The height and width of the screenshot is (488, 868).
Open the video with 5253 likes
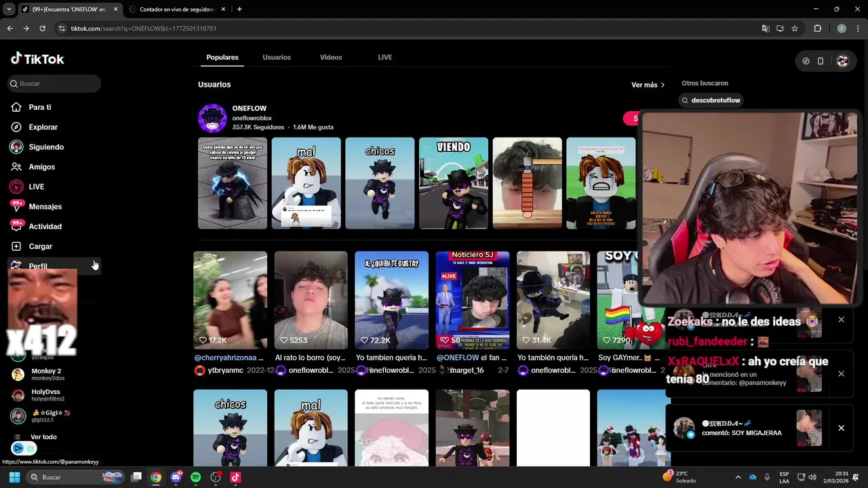311,300
